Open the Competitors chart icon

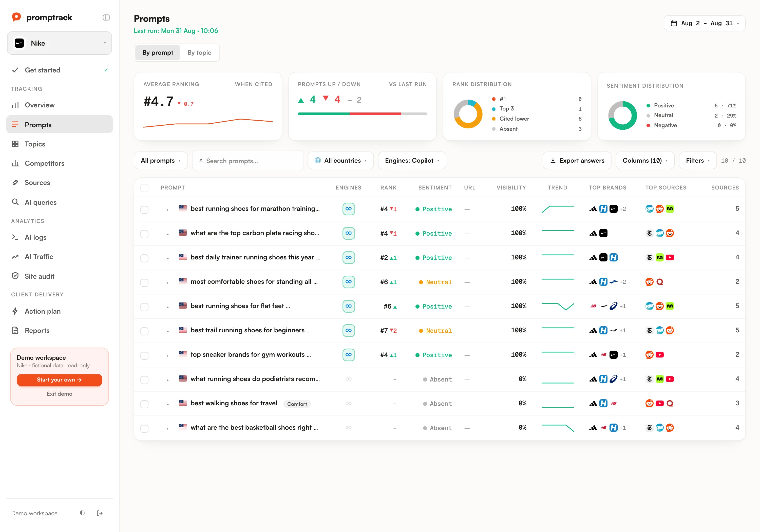click(15, 163)
